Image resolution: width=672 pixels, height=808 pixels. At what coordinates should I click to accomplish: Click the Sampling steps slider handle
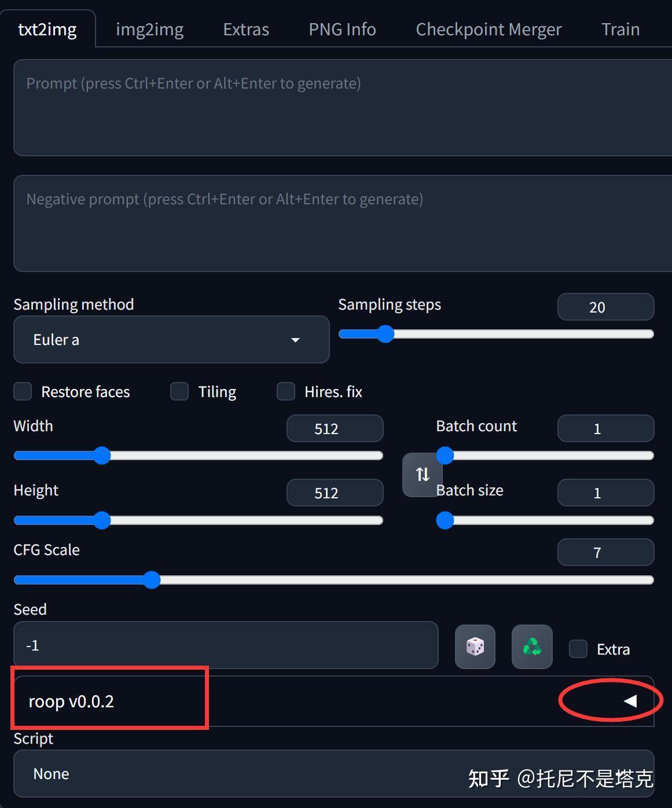tap(385, 334)
